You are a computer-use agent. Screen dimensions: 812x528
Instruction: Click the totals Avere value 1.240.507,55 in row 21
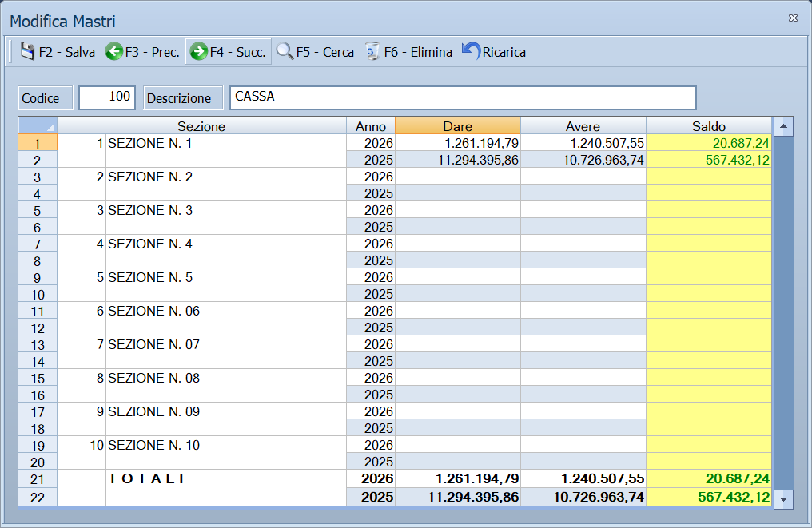[x=583, y=478]
